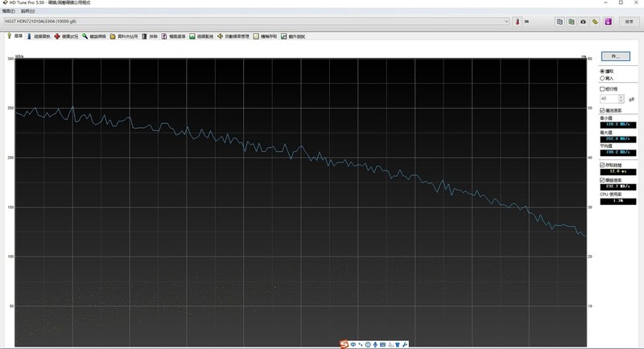This screenshot has width=644, height=349.
Task: Open the Help menu
Action: pyautogui.click(x=27, y=11)
